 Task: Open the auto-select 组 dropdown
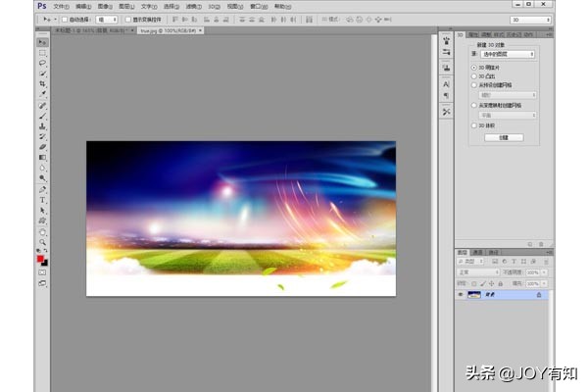[x=107, y=20]
